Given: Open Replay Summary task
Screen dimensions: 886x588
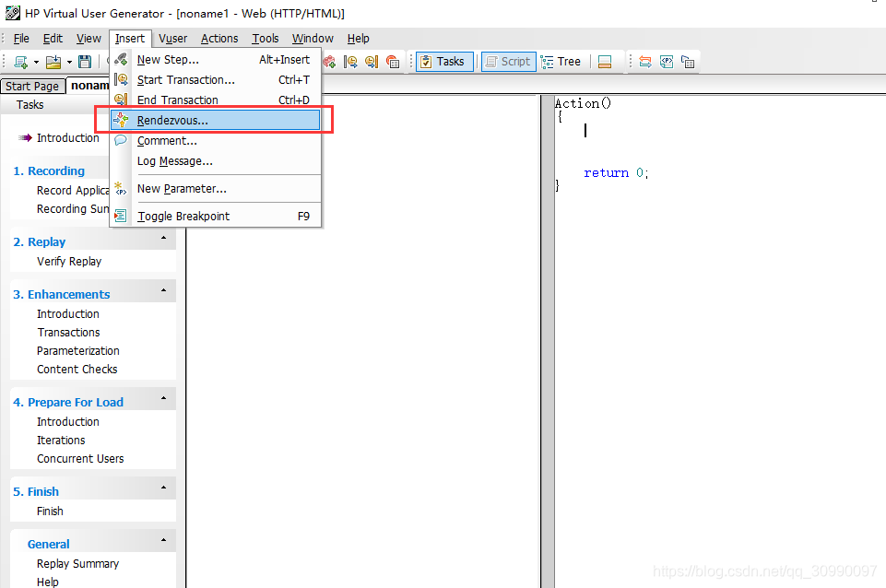Looking at the screenshot, I should (78, 564).
